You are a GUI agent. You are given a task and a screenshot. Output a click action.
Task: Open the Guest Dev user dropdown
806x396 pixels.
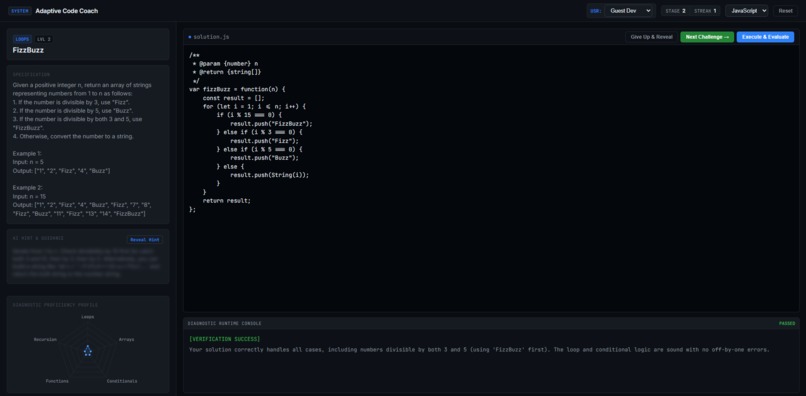[x=629, y=11]
